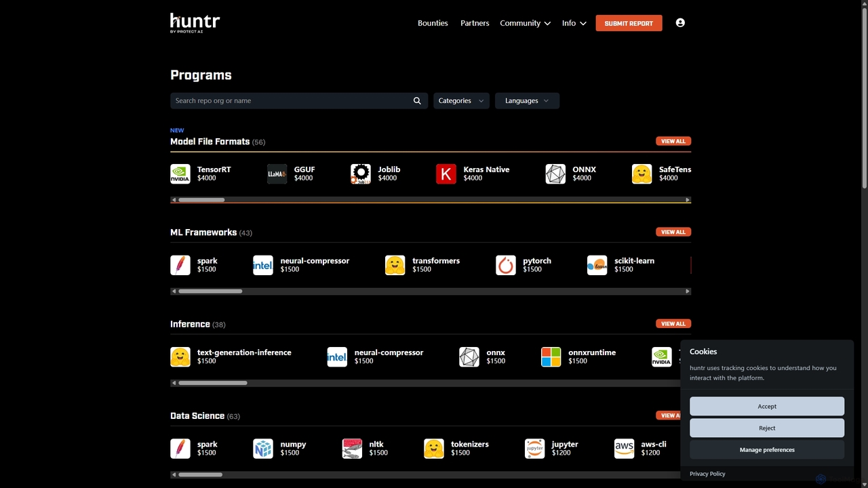Click the red Keras Native K icon
This screenshot has width=868, height=488.
tap(446, 174)
